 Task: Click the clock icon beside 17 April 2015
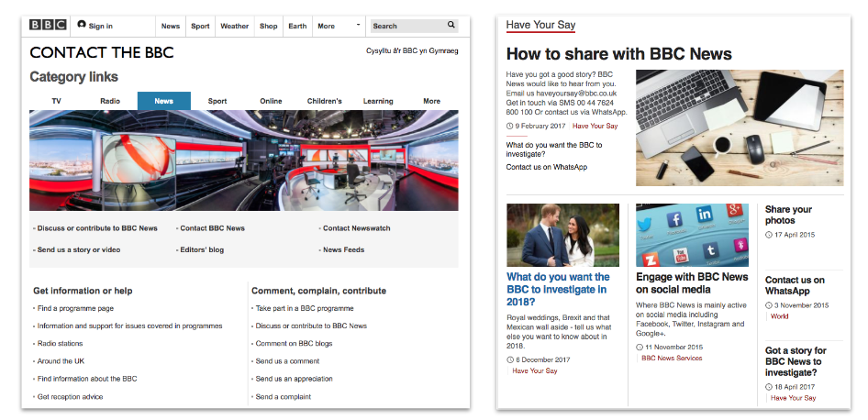click(768, 235)
